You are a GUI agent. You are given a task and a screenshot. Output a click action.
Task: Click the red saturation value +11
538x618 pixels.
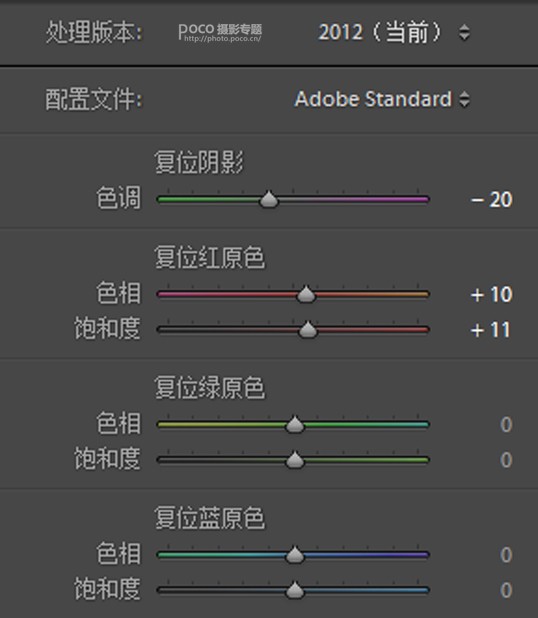tap(491, 330)
